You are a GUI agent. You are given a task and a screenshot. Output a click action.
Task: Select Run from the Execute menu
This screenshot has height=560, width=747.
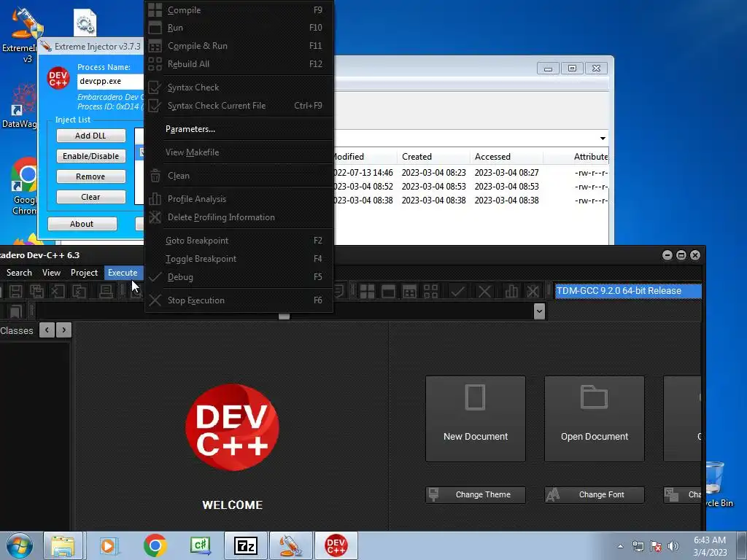click(239, 28)
